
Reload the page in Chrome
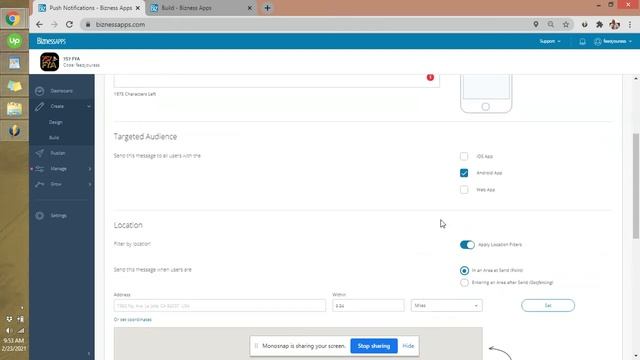69,24
